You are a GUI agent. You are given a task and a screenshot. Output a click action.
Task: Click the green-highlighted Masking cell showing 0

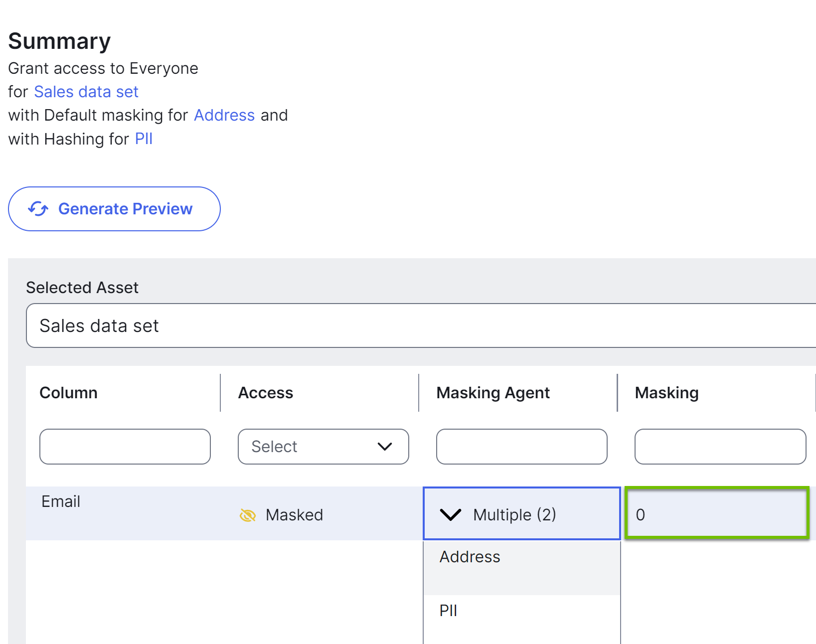click(x=716, y=514)
